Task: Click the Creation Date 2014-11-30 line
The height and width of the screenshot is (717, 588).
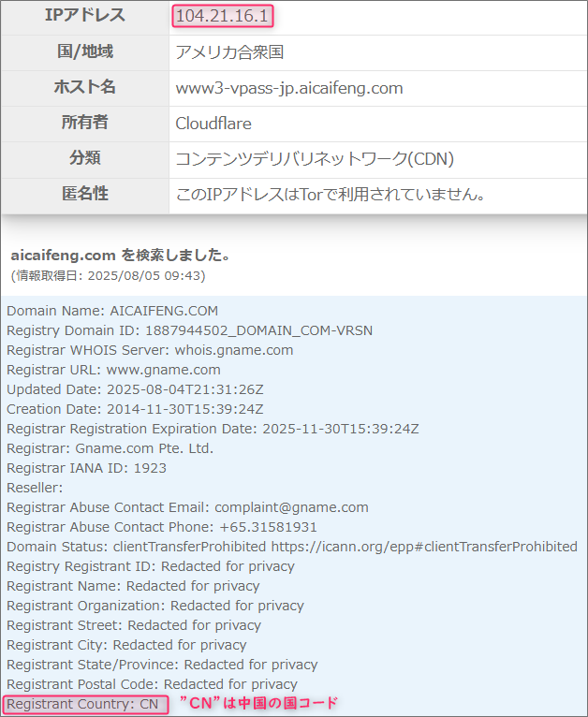Action: [135, 409]
